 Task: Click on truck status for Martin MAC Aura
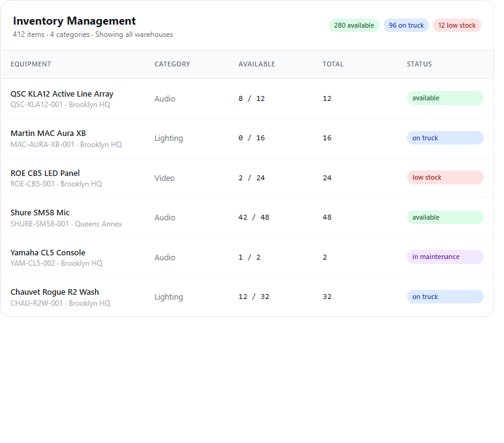(445, 138)
